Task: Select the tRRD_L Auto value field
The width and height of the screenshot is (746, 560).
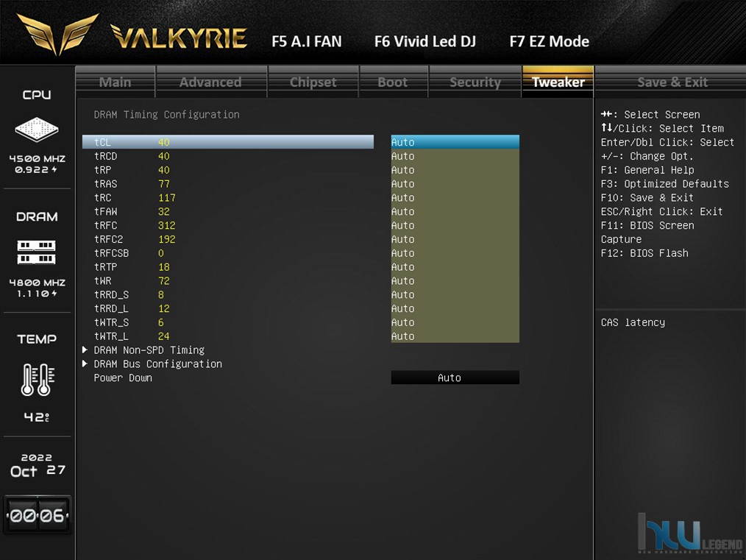Action: [455, 308]
